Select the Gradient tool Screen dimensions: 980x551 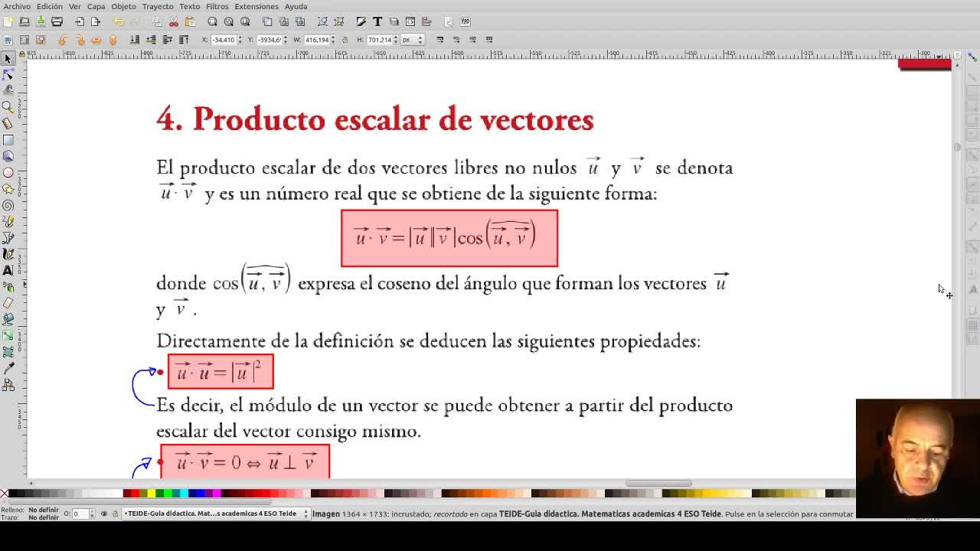[8, 336]
